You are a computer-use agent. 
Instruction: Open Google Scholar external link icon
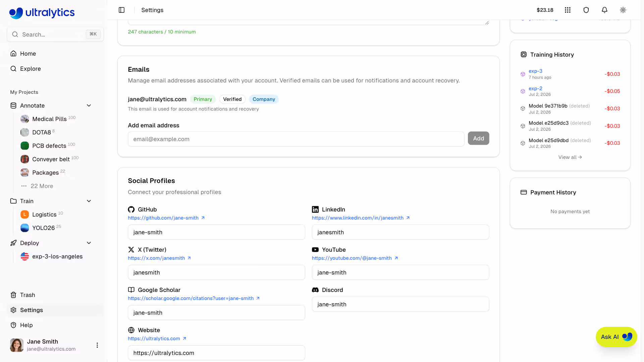258,298
